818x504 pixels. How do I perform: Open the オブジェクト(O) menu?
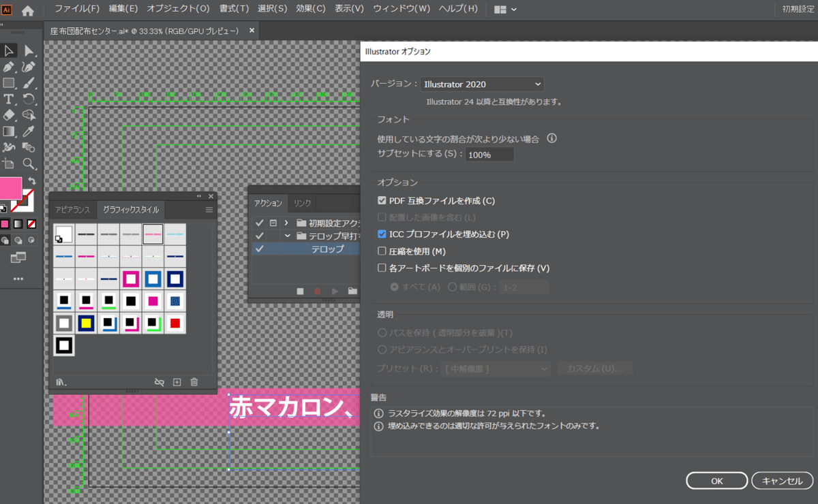(x=178, y=10)
